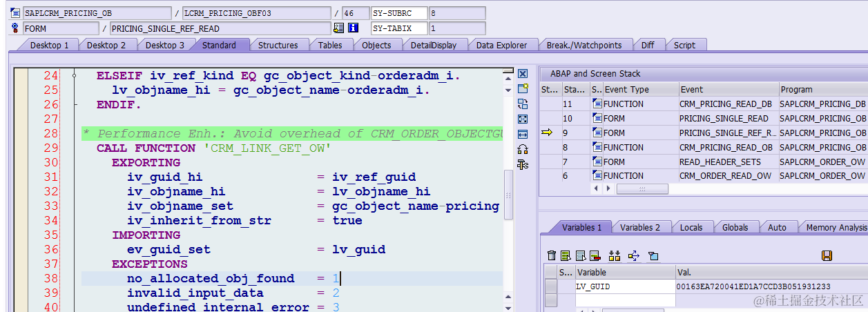Click the empty variable input below LV_GUID
Image resolution: width=868 pixels, height=312 pixels.
pyautogui.click(x=625, y=300)
